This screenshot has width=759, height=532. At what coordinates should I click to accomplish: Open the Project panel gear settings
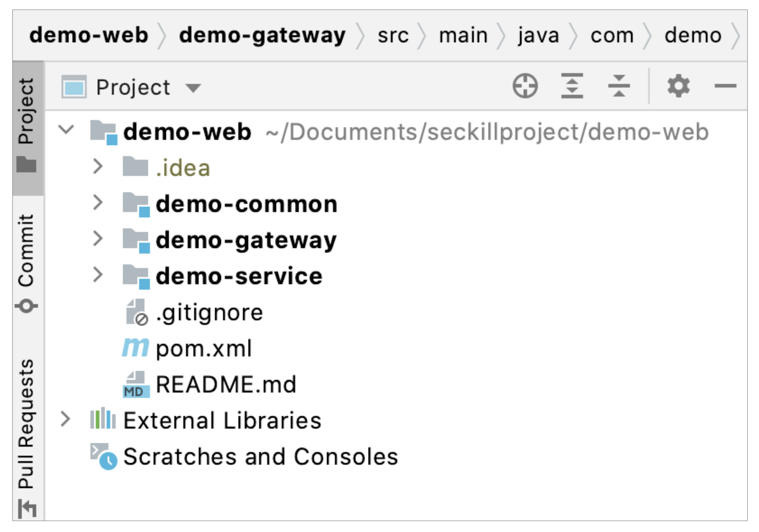[x=678, y=86]
